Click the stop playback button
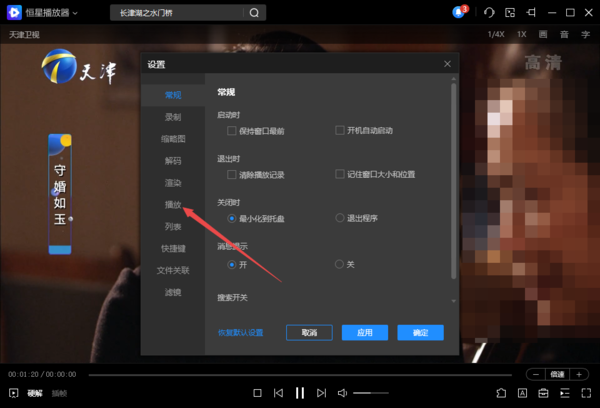The image size is (600, 408). [x=257, y=393]
